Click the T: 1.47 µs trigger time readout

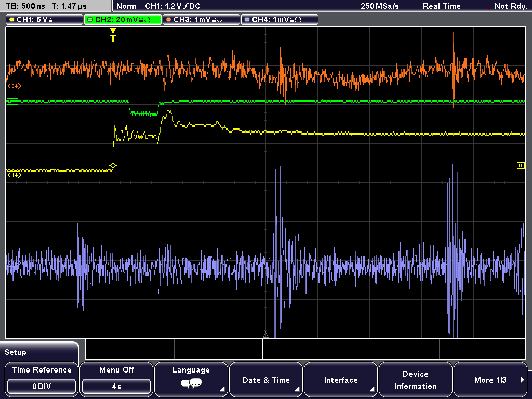(x=69, y=6)
